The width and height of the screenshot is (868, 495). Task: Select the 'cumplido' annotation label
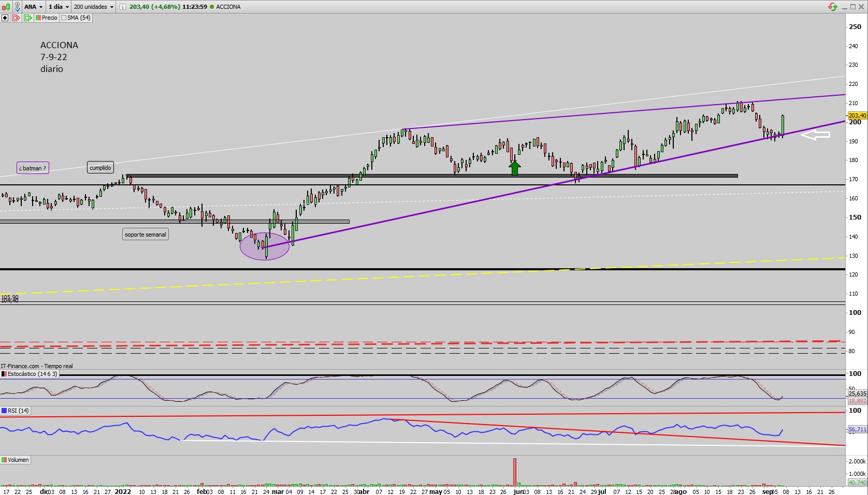pos(100,168)
